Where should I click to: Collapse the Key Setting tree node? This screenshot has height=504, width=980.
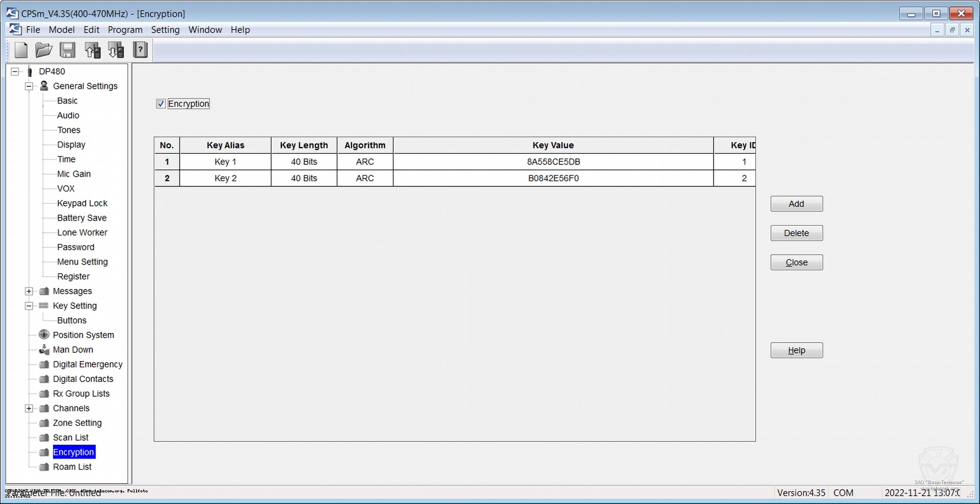(29, 306)
